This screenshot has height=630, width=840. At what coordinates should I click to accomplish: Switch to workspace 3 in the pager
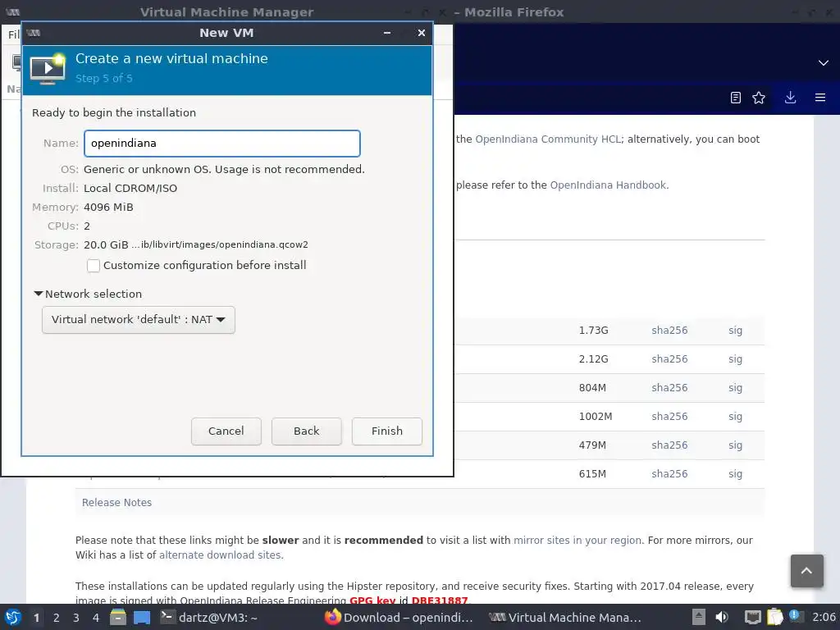76,618
